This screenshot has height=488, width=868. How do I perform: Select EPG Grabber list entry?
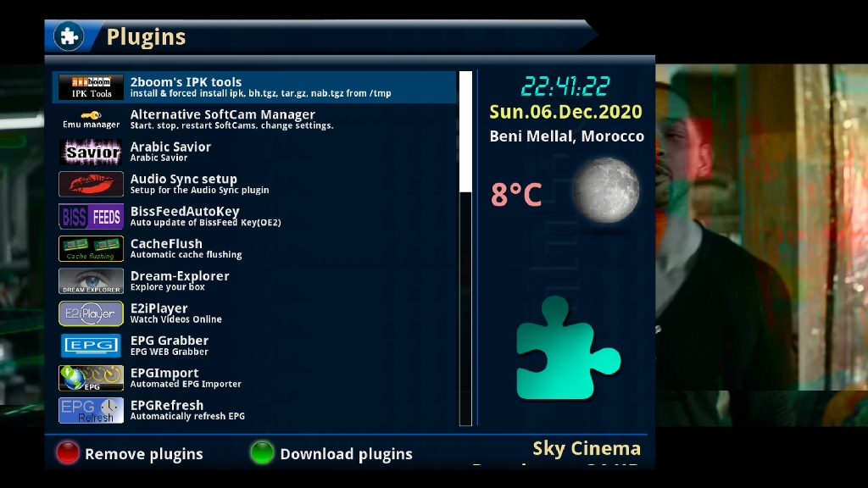tap(254, 346)
